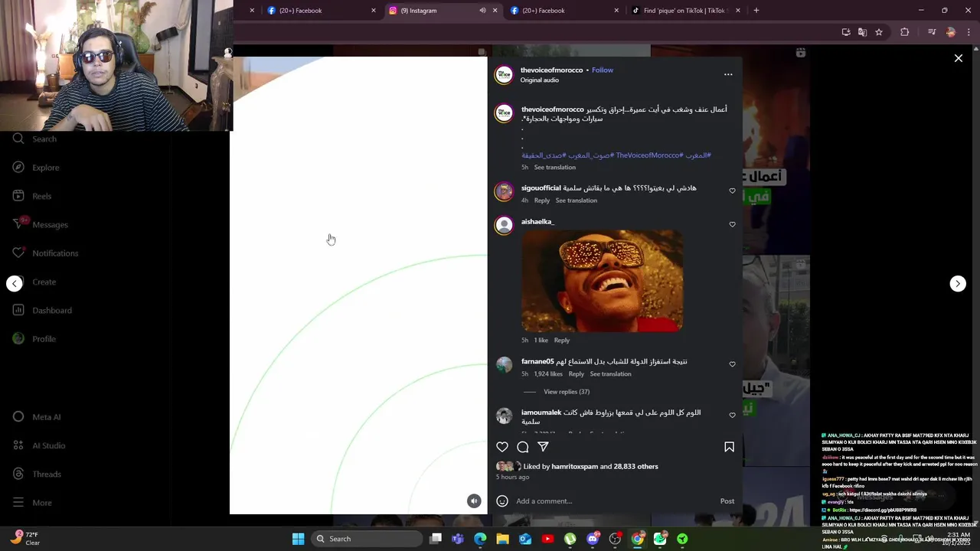Image resolution: width=980 pixels, height=551 pixels.
Task: Open Explore in the Instagram sidebar
Action: coord(36,168)
